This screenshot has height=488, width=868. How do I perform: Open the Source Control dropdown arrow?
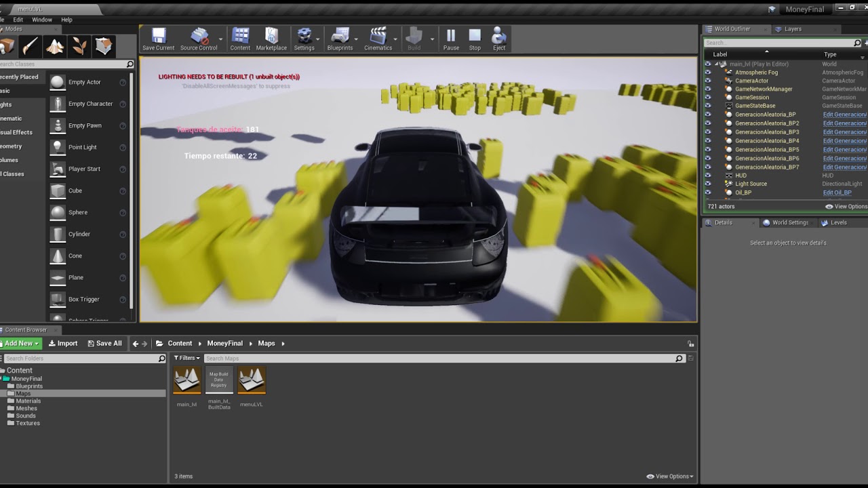221,39
